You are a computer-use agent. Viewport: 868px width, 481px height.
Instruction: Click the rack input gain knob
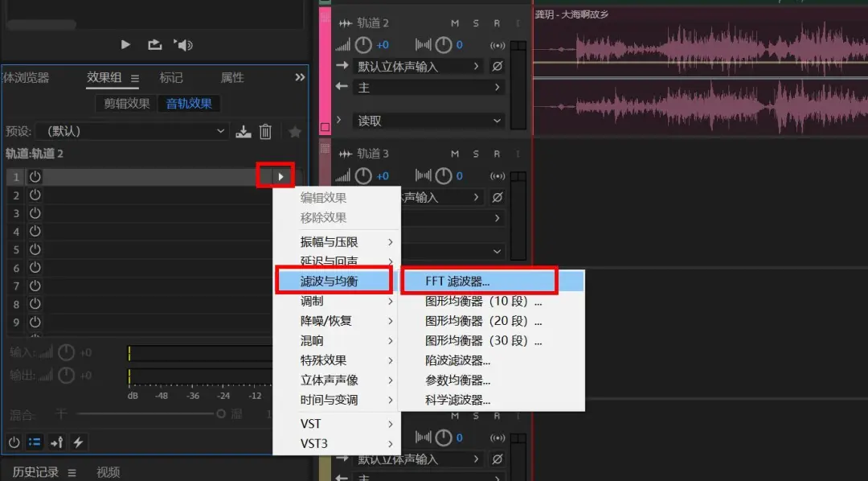67,352
